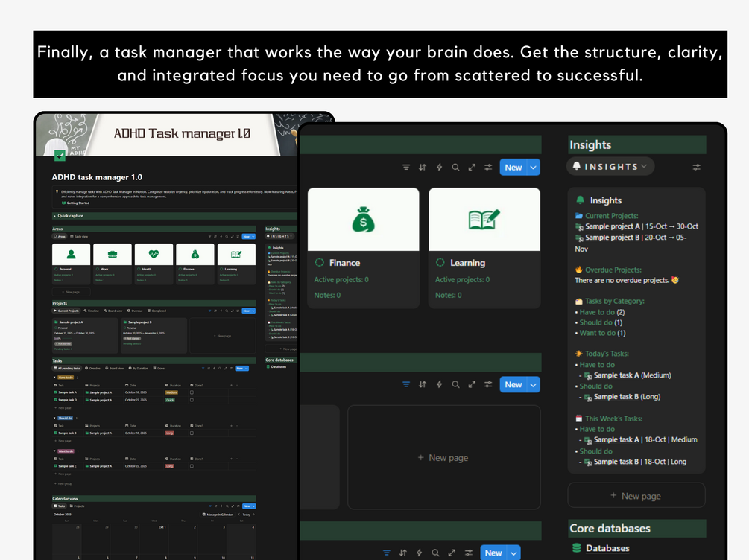Image resolution: width=749 pixels, height=560 pixels.
Task: Click Today button in calendar header
Action: (247, 514)
